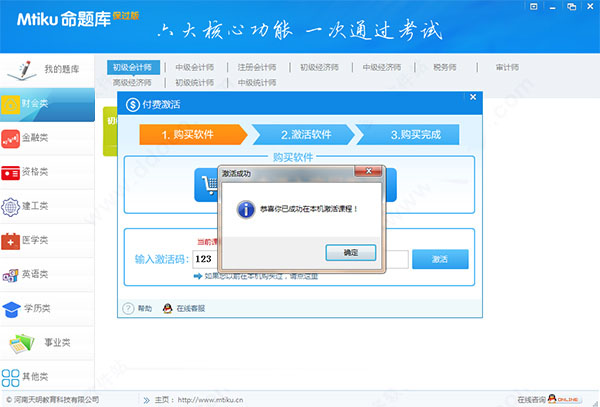Select the 建工类 gear globe icon

pos(10,207)
